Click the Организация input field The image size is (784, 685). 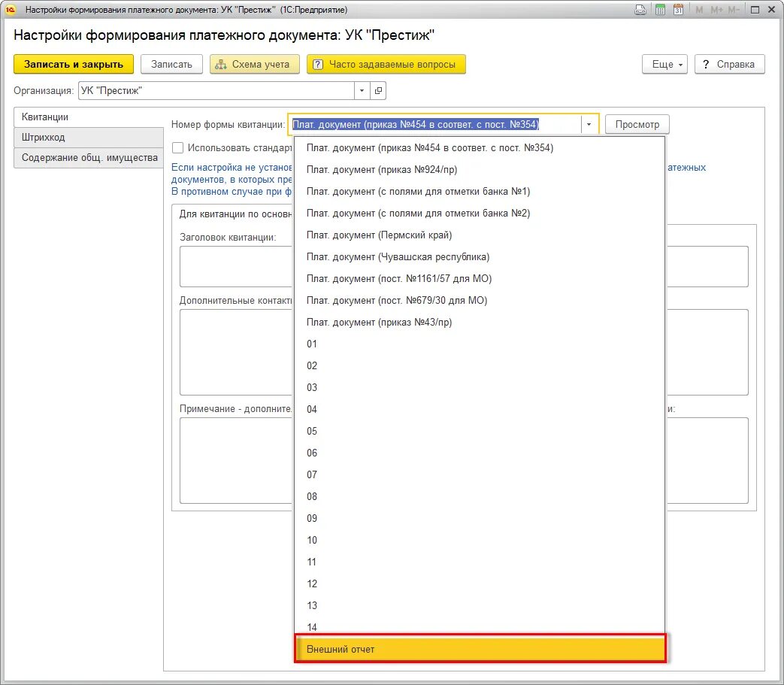click(216, 90)
